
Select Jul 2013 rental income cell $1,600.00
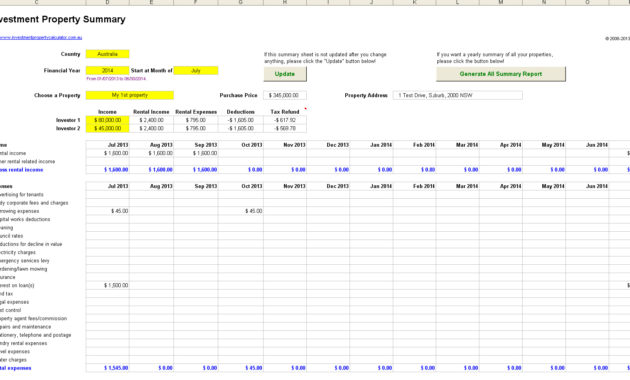point(107,153)
